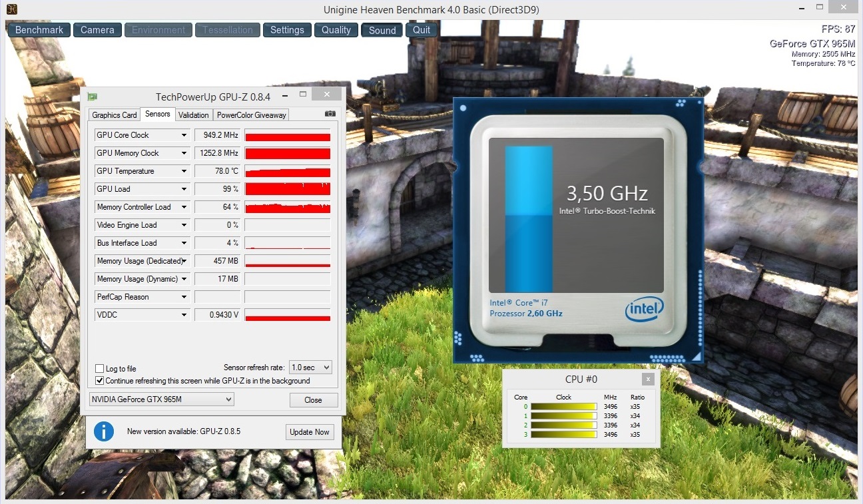This screenshot has height=504, width=863.
Task: Click the GPU Load history graph
Action: click(x=288, y=189)
